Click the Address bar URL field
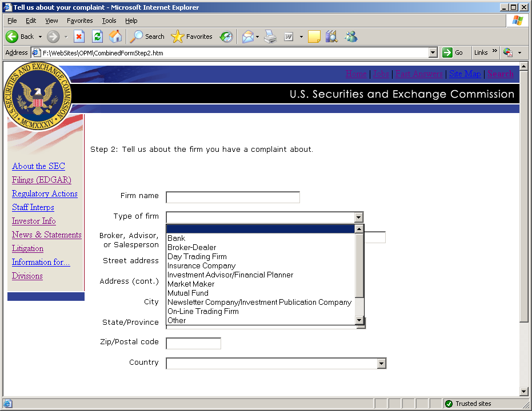This screenshot has width=532, height=411. coord(234,53)
